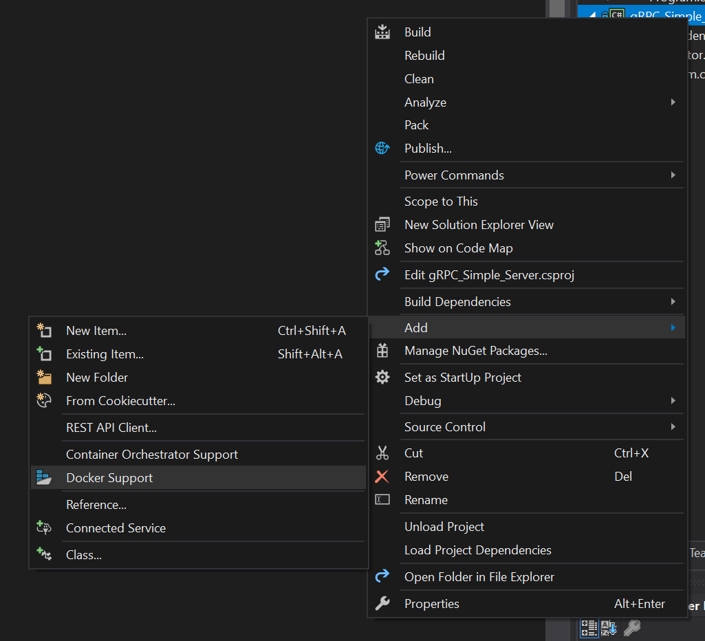
Task: Expand the Source Control submenu arrow
Action: [x=673, y=427]
